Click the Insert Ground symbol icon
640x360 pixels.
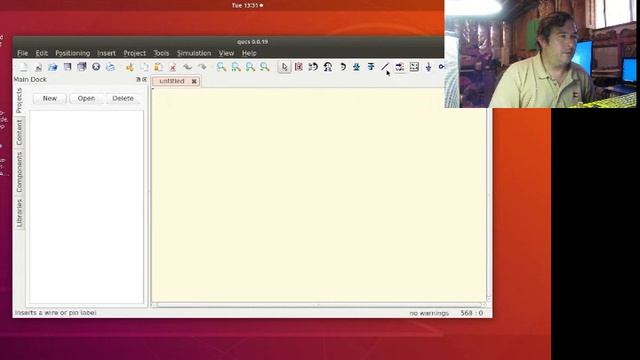(428, 67)
